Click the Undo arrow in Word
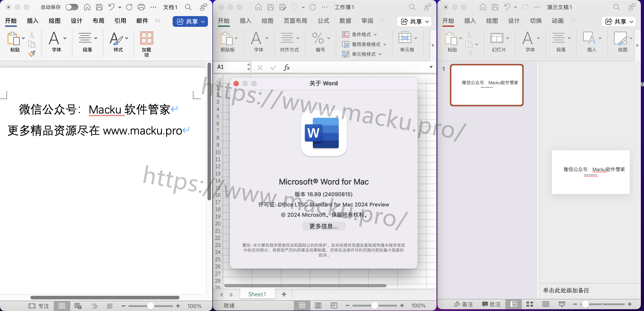Viewport: 644px width, 311px height. (111, 7)
